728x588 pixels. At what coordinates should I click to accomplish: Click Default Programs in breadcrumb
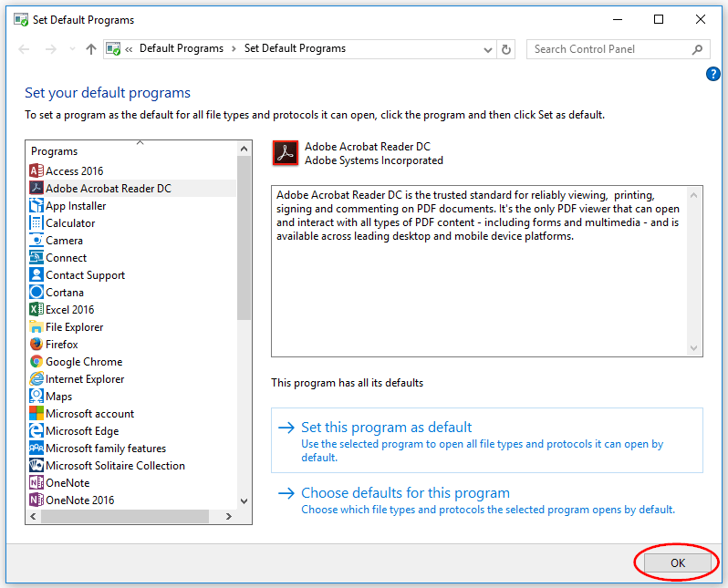[x=181, y=48]
